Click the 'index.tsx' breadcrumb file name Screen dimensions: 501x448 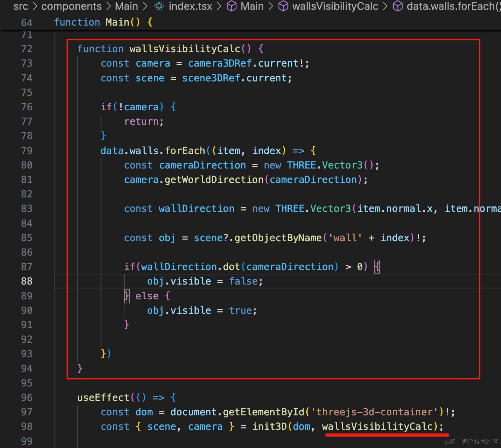[190, 6]
